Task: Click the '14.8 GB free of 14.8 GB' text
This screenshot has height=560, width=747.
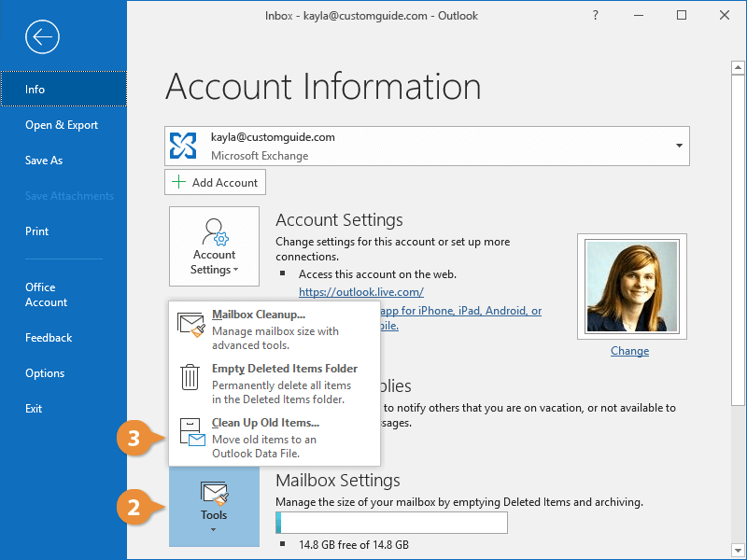Action: coord(354,545)
